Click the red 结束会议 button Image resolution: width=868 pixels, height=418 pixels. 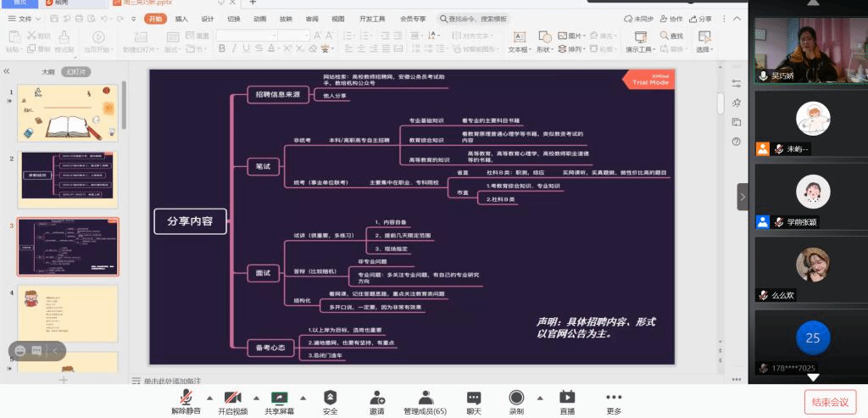pos(831,401)
